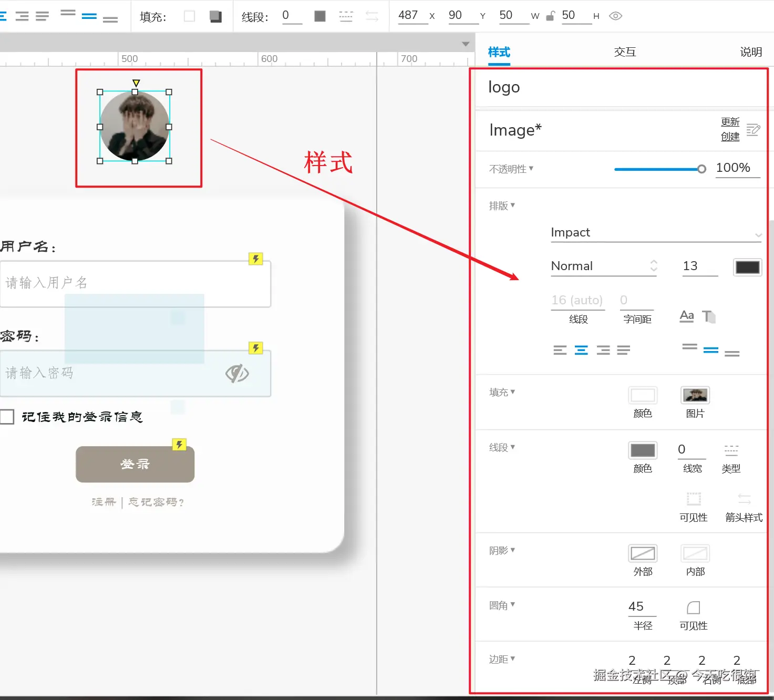Align text left in style panel
Screen dimensions: 774x700
pyautogui.click(x=560, y=350)
